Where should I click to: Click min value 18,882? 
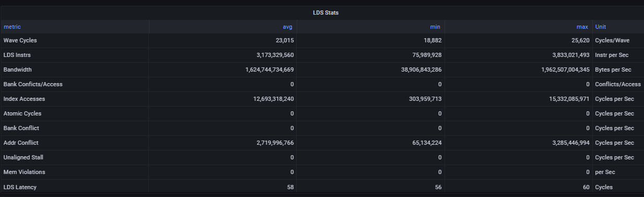pos(432,40)
